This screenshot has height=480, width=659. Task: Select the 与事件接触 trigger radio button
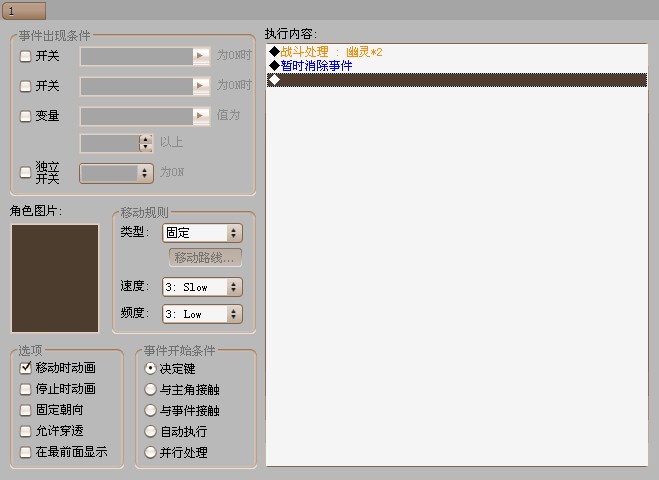150,410
